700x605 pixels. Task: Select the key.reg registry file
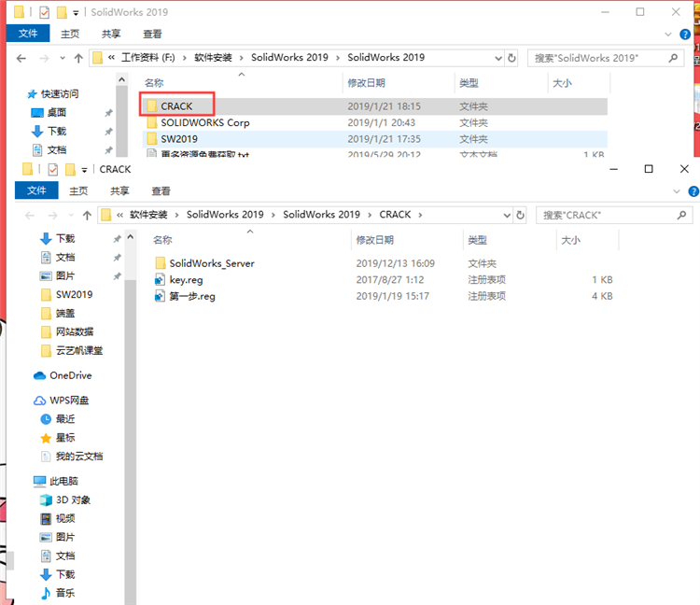[x=186, y=280]
